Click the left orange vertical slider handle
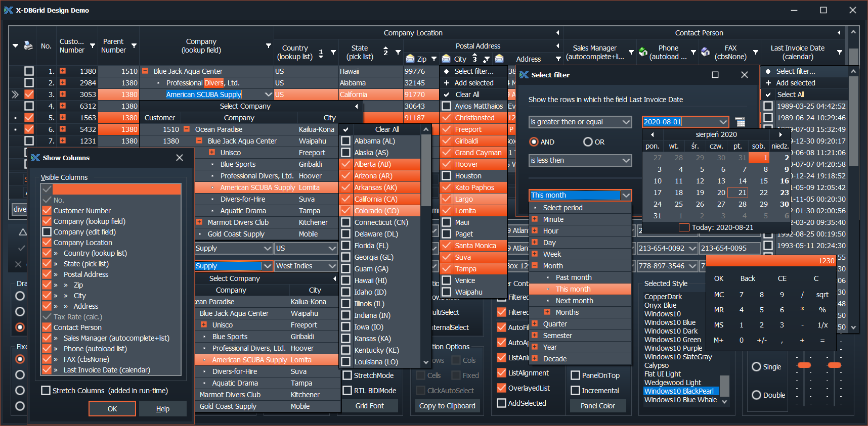 click(804, 365)
